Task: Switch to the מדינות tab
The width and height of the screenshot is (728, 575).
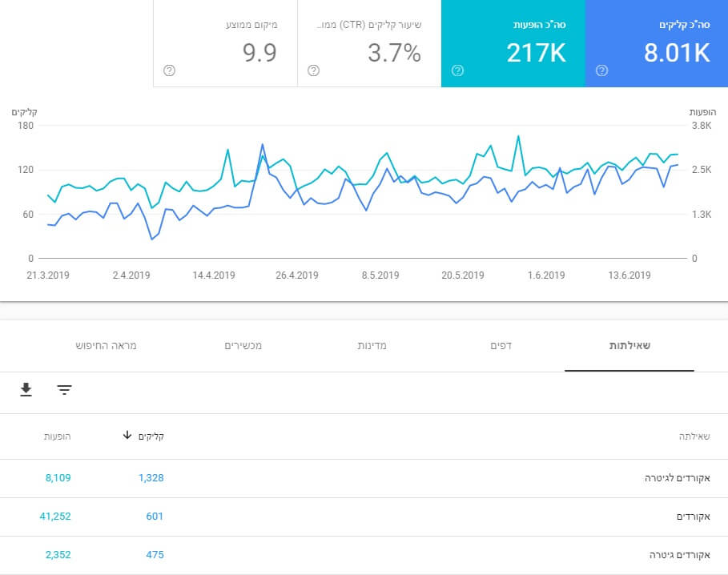Action: (372, 346)
